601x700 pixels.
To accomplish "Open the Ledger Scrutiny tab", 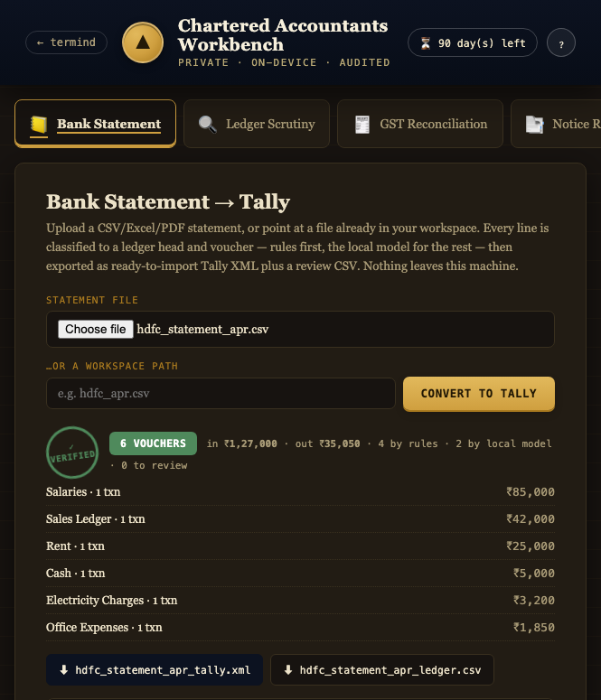I will click(x=257, y=124).
